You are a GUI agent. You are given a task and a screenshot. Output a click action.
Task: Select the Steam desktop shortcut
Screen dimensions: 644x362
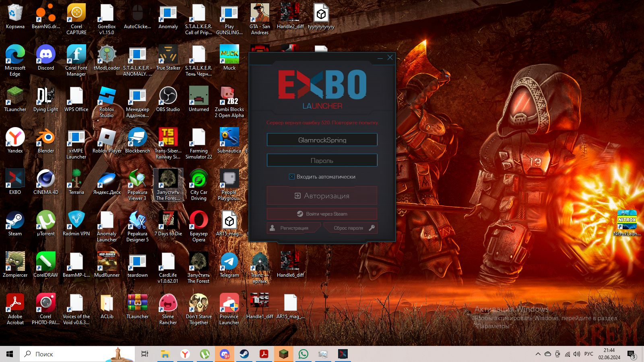coord(15,224)
